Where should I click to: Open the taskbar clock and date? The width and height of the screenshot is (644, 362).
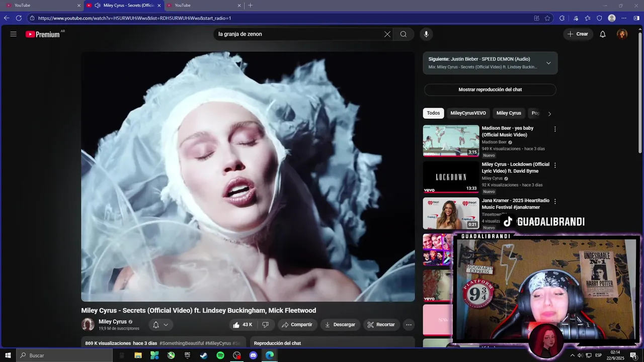click(x=616, y=355)
